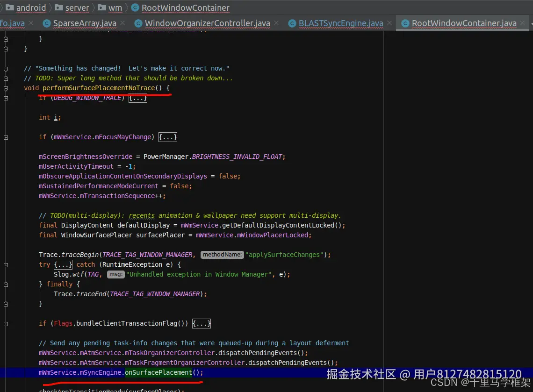
Task: Expand folded mFocusMayChange block
Action: pyautogui.click(x=167, y=137)
